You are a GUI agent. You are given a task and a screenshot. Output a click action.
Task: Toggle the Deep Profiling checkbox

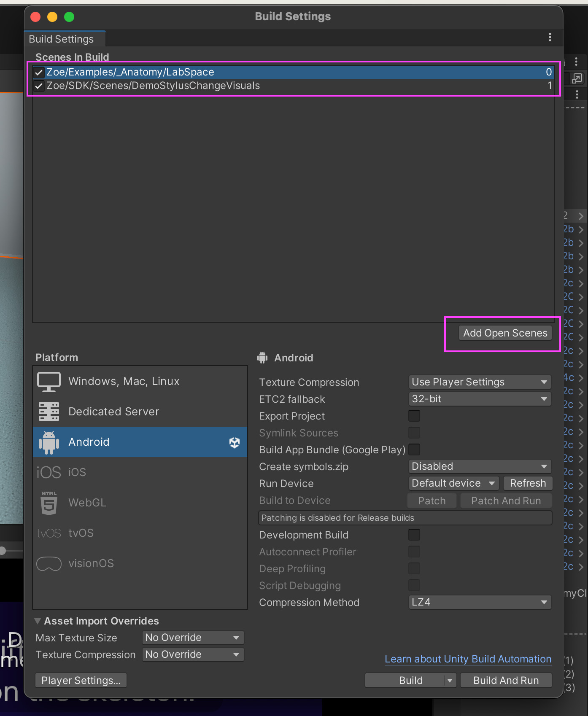414,568
